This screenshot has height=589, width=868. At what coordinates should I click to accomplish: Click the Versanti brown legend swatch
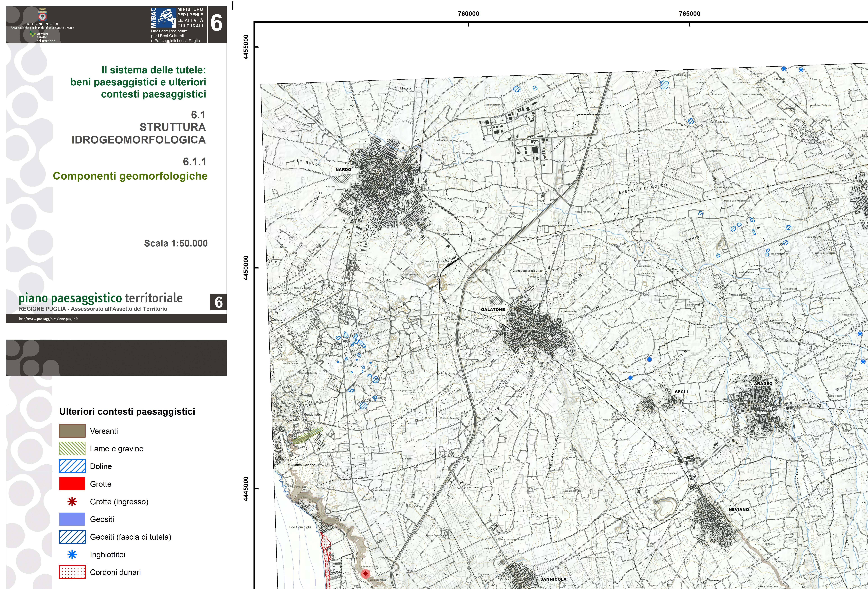click(x=72, y=431)
